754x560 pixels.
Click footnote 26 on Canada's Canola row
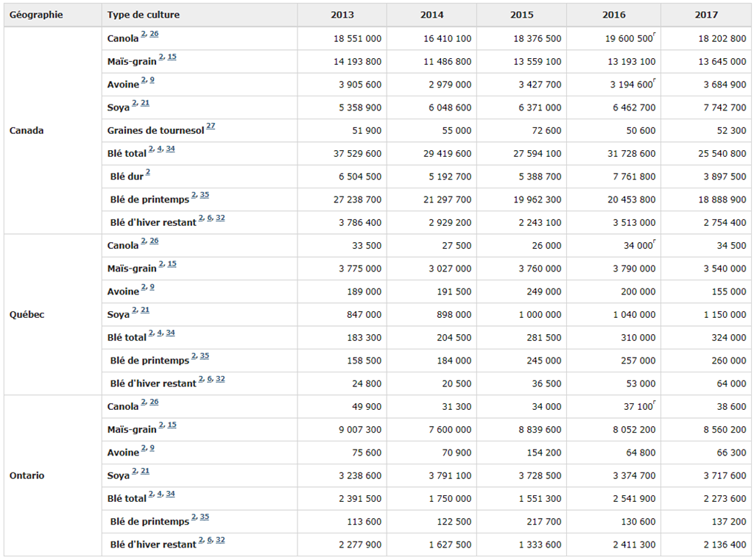pyautogui.click(x=154, y=34)
